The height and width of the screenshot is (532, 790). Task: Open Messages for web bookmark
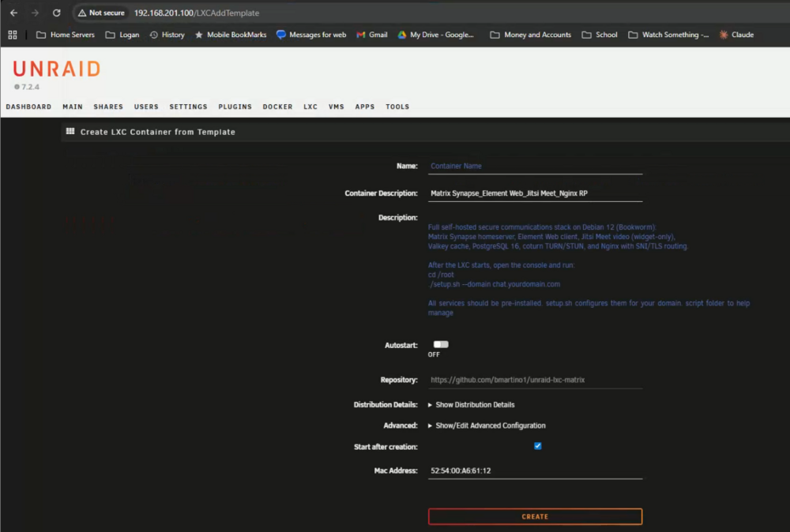tap(311, 35)
